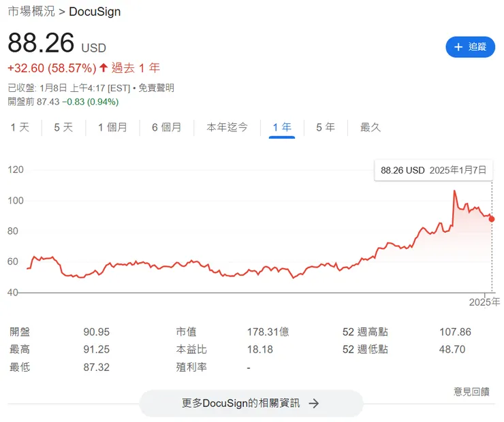This screenshot has height=422, width=504.
Task: Select the 1 年 tab
Action: coord(282,127)
